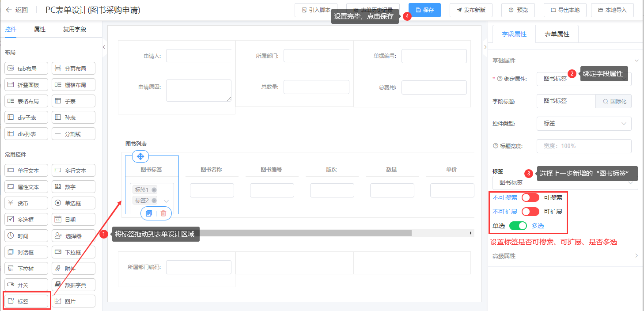Collapse the 基础属性 section

636,61
